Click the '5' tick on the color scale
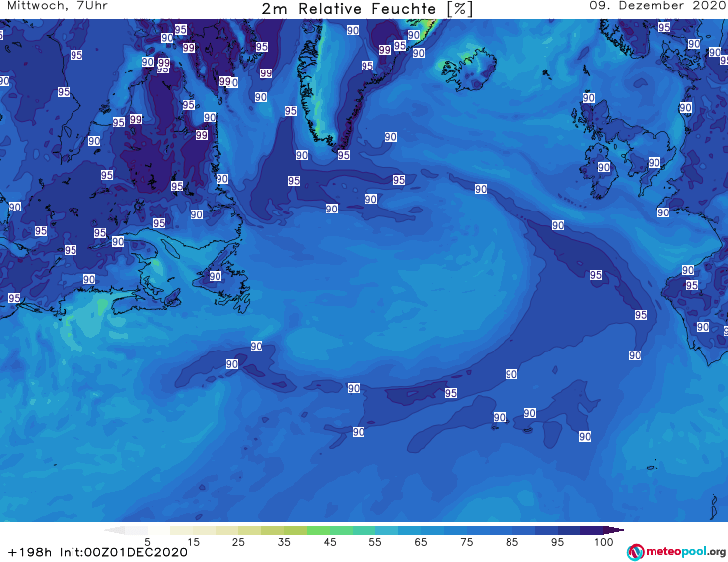The image size is (728, 562). pyautogui.click(x=147, y=542)
